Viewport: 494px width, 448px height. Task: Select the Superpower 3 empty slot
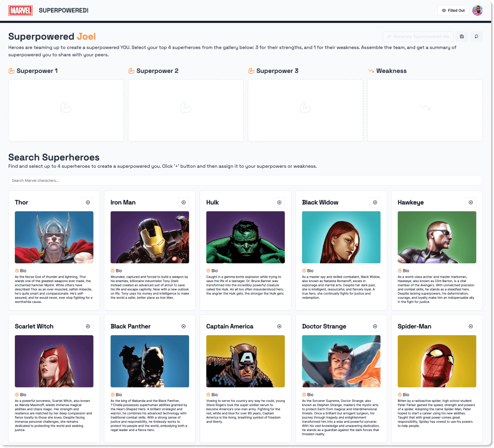pos(305,110)
